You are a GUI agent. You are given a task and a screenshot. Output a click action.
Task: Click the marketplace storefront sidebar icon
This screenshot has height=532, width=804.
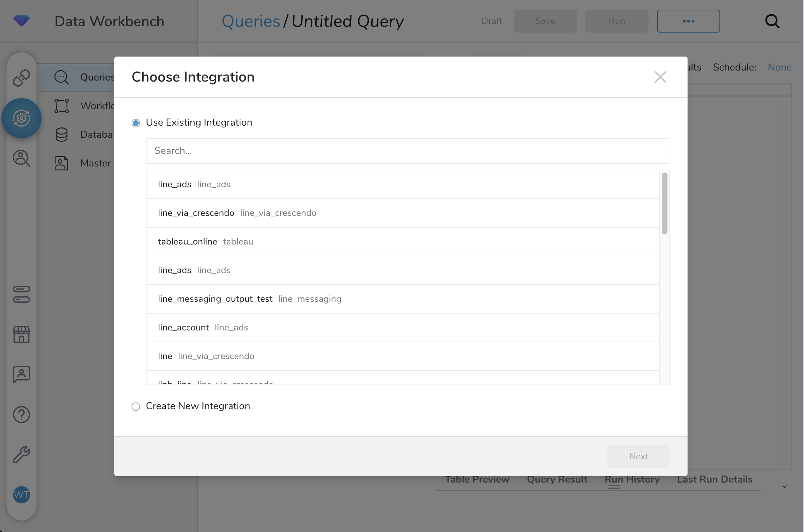(x=21, y=334)
